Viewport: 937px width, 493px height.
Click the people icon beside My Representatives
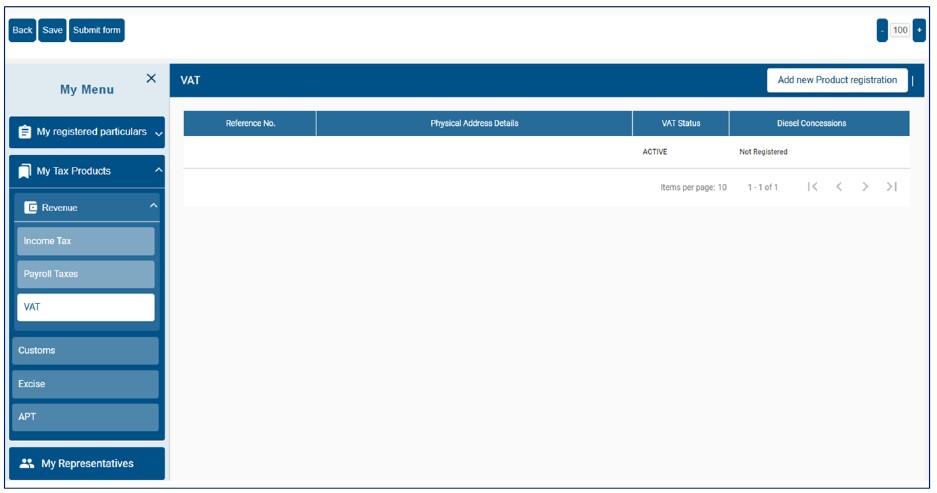tap(27, 463)
